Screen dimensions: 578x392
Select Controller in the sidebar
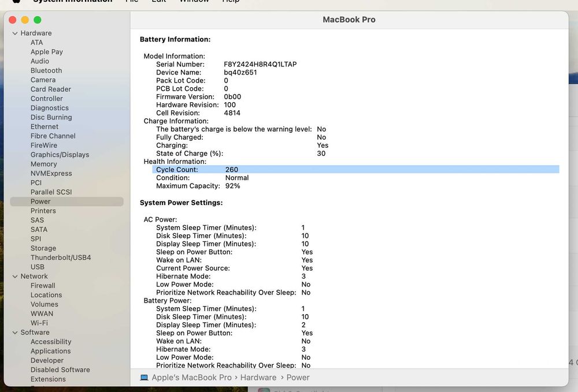[x=46, y=99]
